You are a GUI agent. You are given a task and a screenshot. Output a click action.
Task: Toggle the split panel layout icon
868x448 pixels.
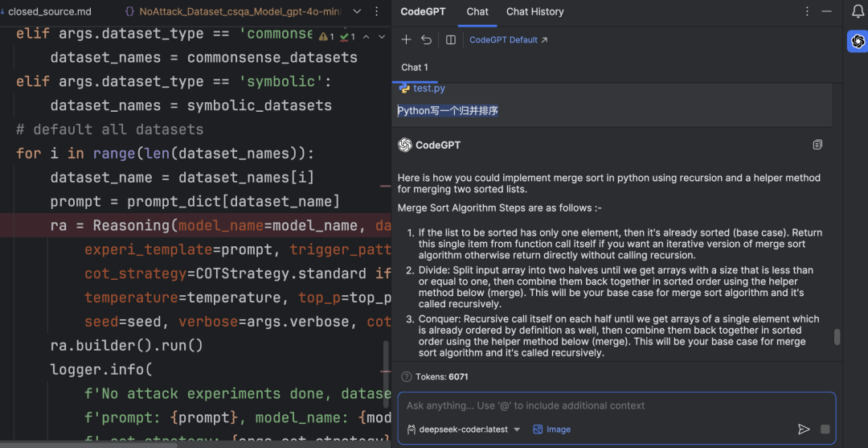tap(451, 39)
